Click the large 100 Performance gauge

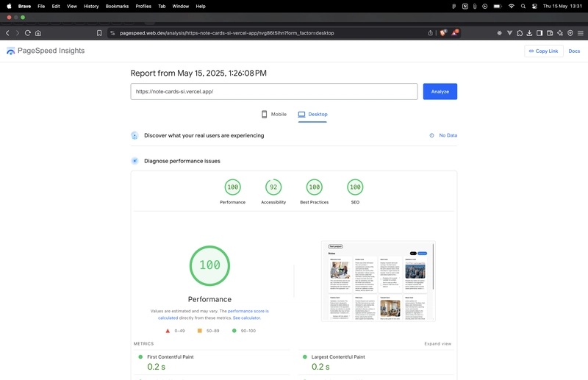tap(209, 265)
